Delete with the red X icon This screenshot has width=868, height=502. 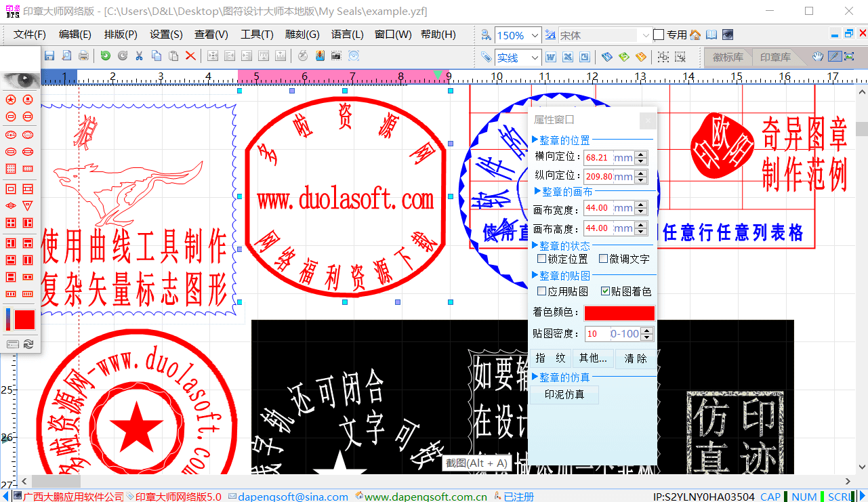tap(190, 56)
